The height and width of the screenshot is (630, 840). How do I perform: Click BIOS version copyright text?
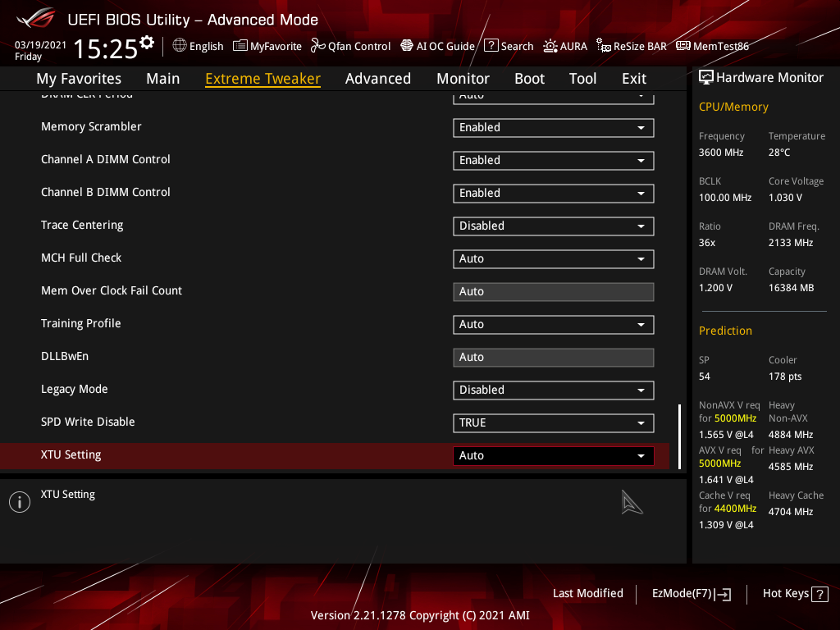coord(420,615)
